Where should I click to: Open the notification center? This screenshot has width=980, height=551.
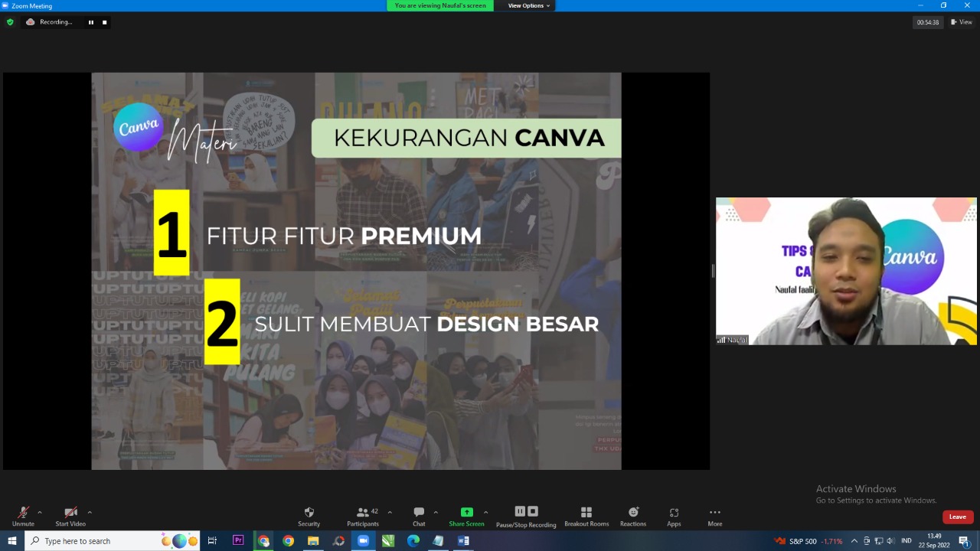pyautogui.click(x=964, y=541)
